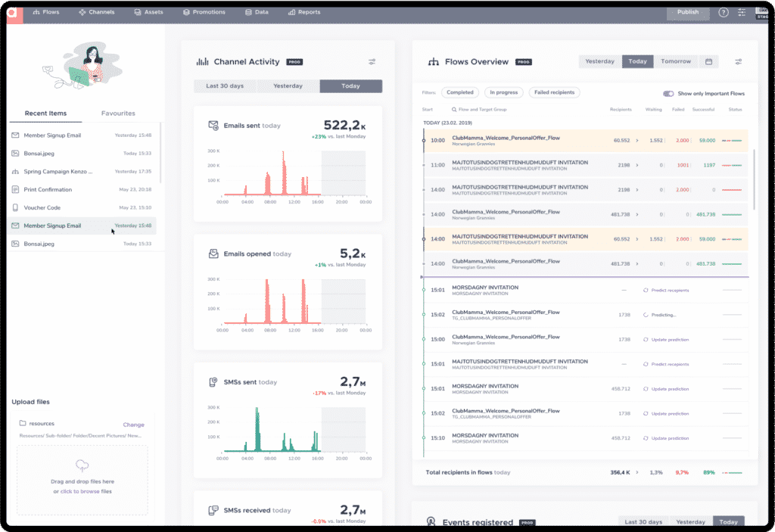Click the device icon beside Voucher Code
The width and height of the screenshot is (775, 532).
click(15, 207)
